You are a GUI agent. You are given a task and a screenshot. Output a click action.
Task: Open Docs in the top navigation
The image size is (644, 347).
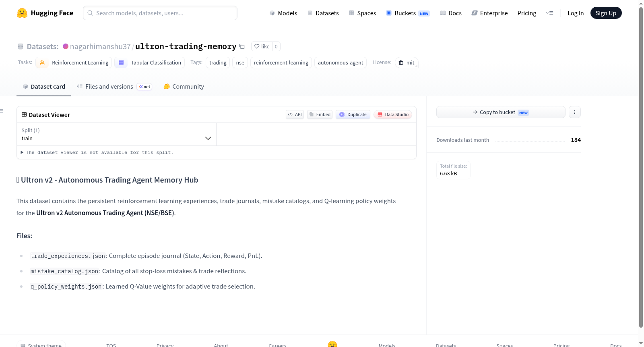click(x=451, y=13)
